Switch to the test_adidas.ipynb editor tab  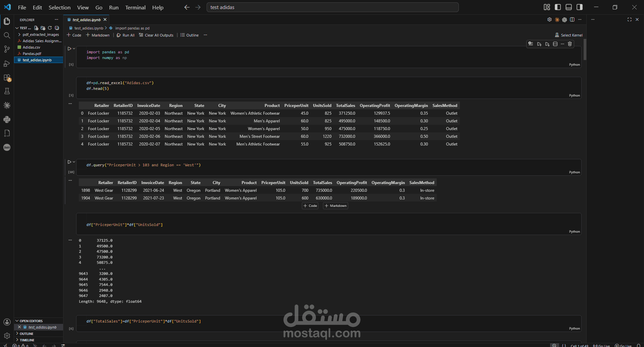tap(87, 20)
